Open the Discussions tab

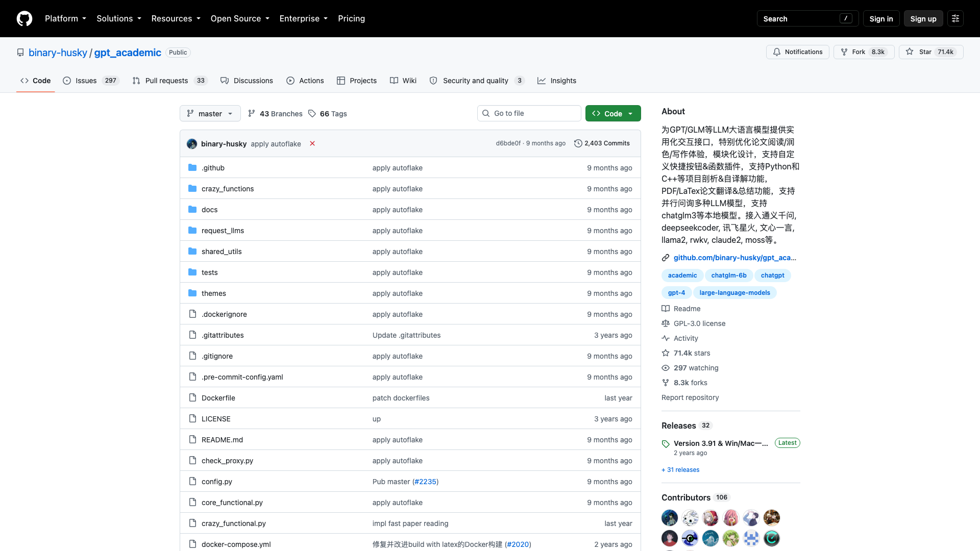pos(247,81)
